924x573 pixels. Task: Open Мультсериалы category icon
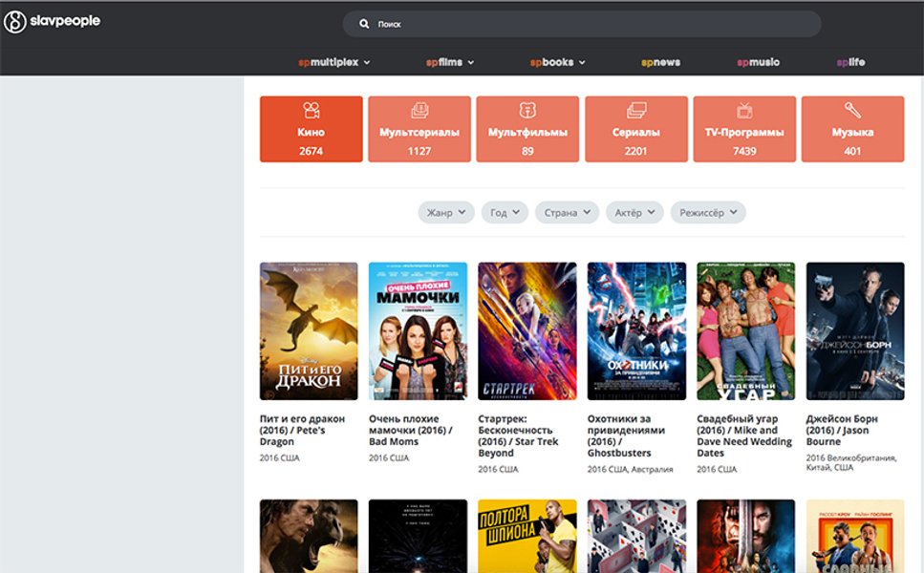[x=419, y=111]
